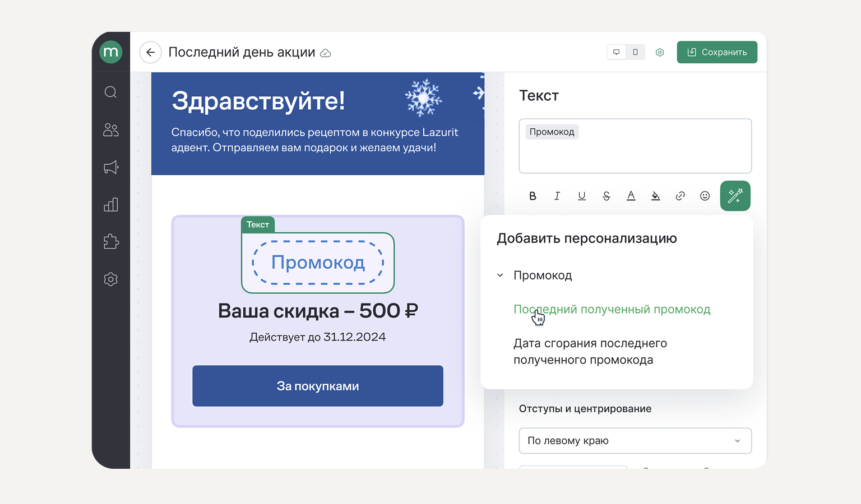Image resolution: width=861 pixels, height=504 pixels.
Task: Click the magic wand personalization button
Action: click(x=735, y=196)
